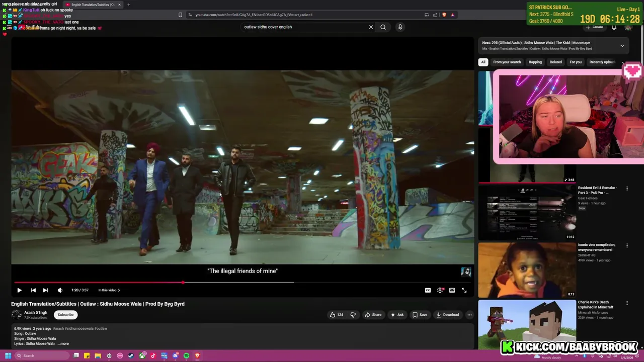Open the YouTube Create button
Viewport: 644px width, 362px height.
tap(595, 27)
